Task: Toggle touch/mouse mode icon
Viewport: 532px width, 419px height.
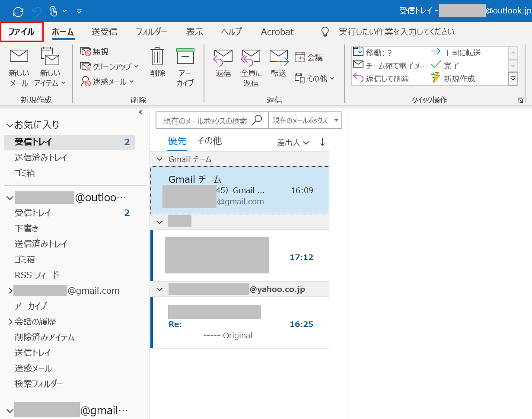Action: click(54, 11)
